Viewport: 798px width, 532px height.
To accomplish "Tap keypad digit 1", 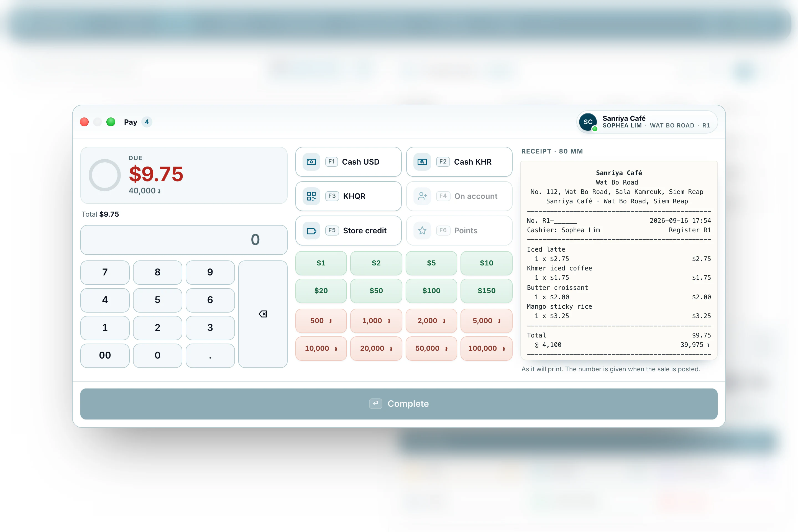I will pos(105,328).
